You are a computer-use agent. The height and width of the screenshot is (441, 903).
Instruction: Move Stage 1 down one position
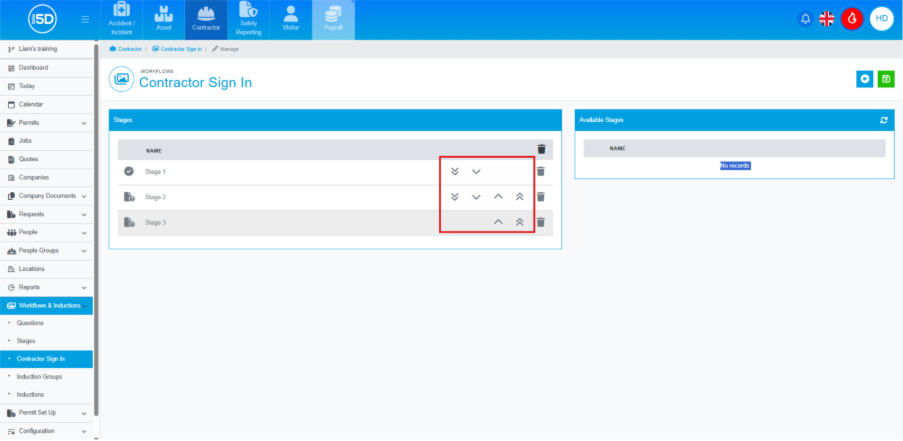(x=476, y=172)
